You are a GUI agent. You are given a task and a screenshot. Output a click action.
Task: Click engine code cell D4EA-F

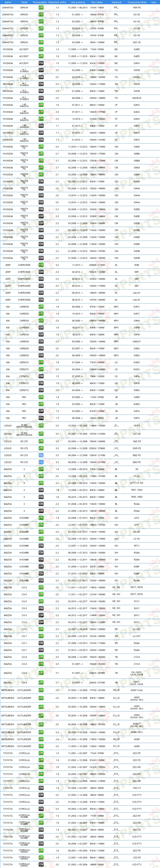point(137,341)
